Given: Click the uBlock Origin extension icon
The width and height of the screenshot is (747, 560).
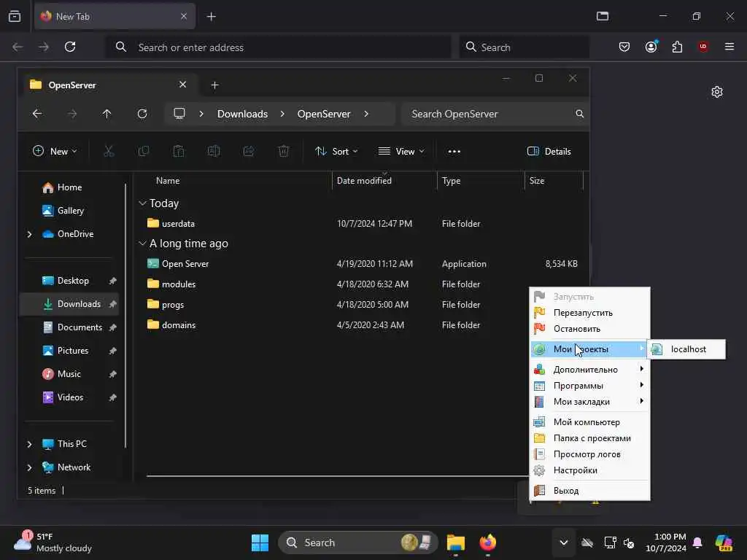Looking at the screenshot, I should [x=703, y=47].
